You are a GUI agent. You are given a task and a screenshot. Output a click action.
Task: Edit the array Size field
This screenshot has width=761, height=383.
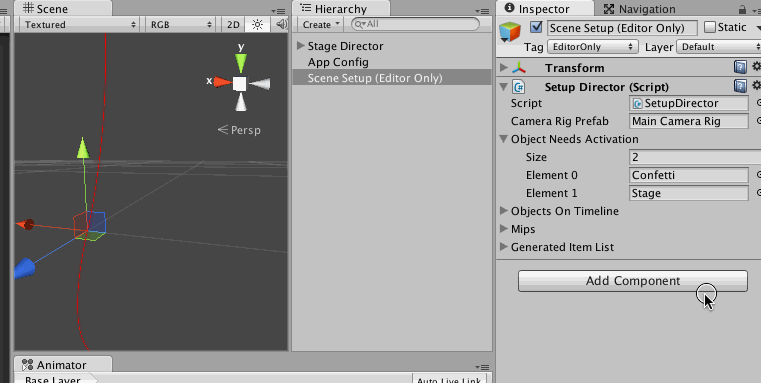tap(695, 157)
